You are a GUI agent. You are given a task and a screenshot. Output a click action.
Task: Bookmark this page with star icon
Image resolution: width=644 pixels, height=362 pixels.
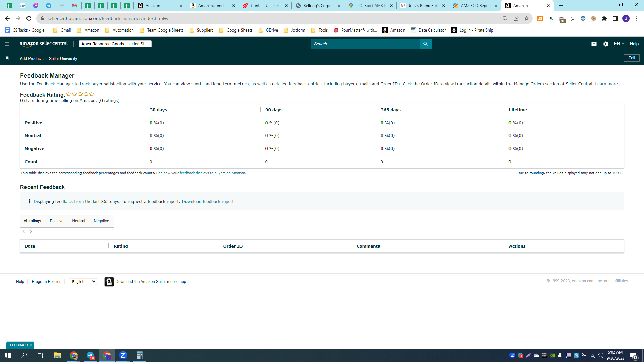click(527, 18)
